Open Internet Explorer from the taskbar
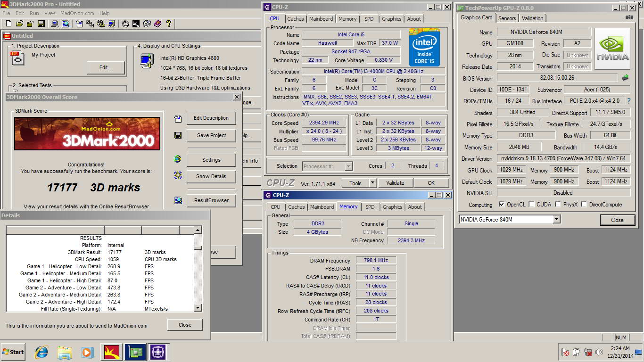644x362 pixels. click(41, 352)
